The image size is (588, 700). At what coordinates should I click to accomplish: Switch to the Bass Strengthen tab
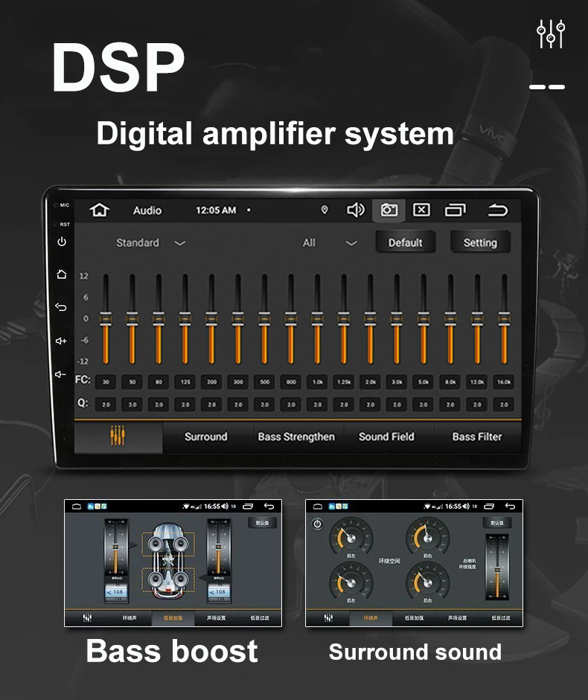pos(296,437)
